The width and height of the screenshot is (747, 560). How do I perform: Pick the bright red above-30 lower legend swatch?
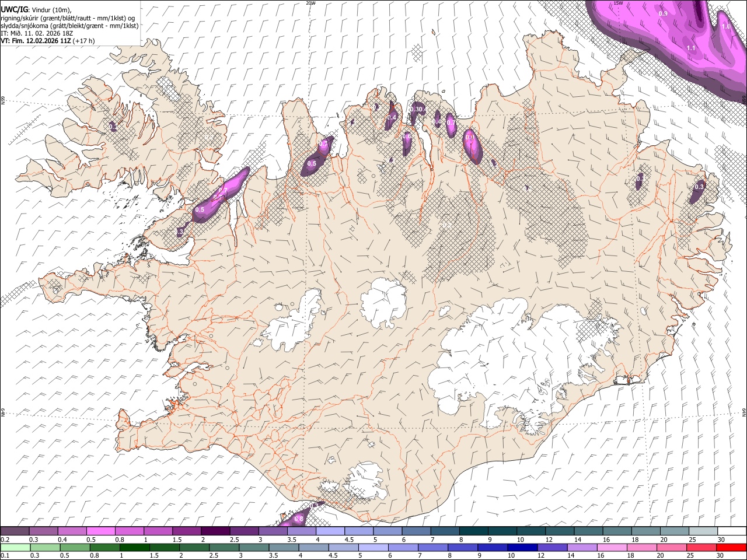pyautogui.click(x=731, y=548)
